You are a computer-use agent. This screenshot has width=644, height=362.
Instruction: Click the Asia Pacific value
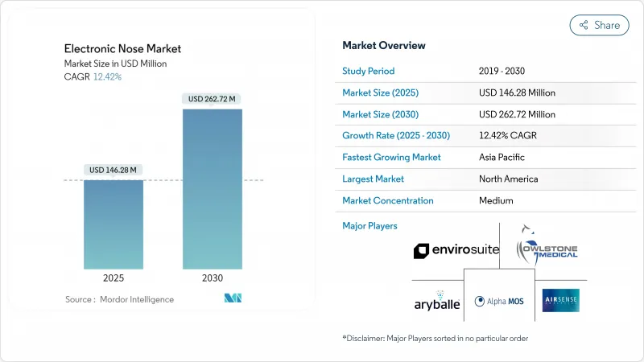click(x=502, y=158)
